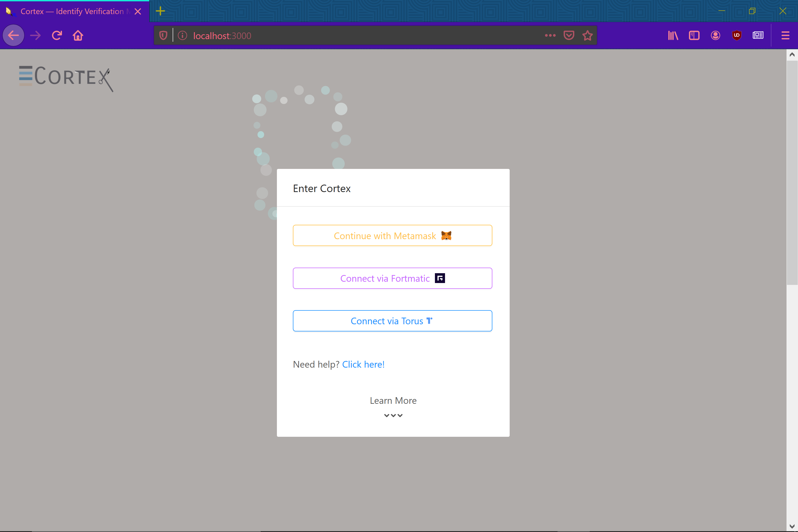Open page actions three-dot menu
Image resolution: width=798 pixels, height=532 pixels.
click(550, 35)
